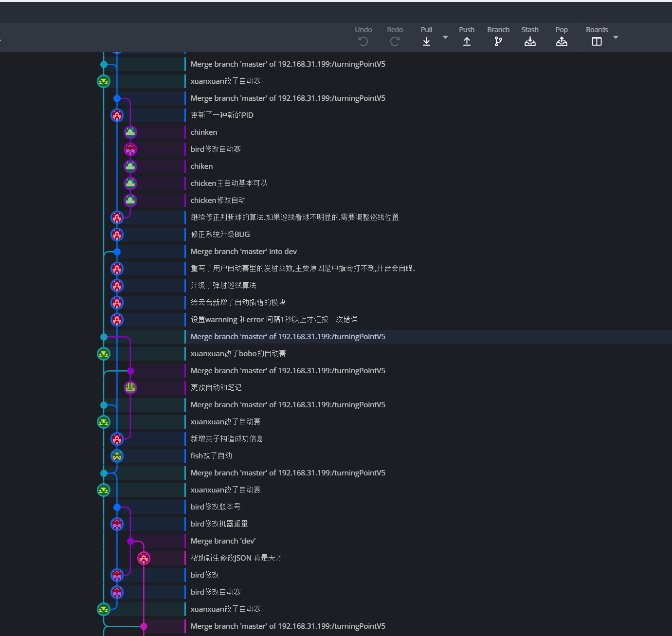The height and width of the screenshot is (636, 672).
Task: Select commit '帮助新生修改JSON 真是天才' message
Action: [236, 558]
